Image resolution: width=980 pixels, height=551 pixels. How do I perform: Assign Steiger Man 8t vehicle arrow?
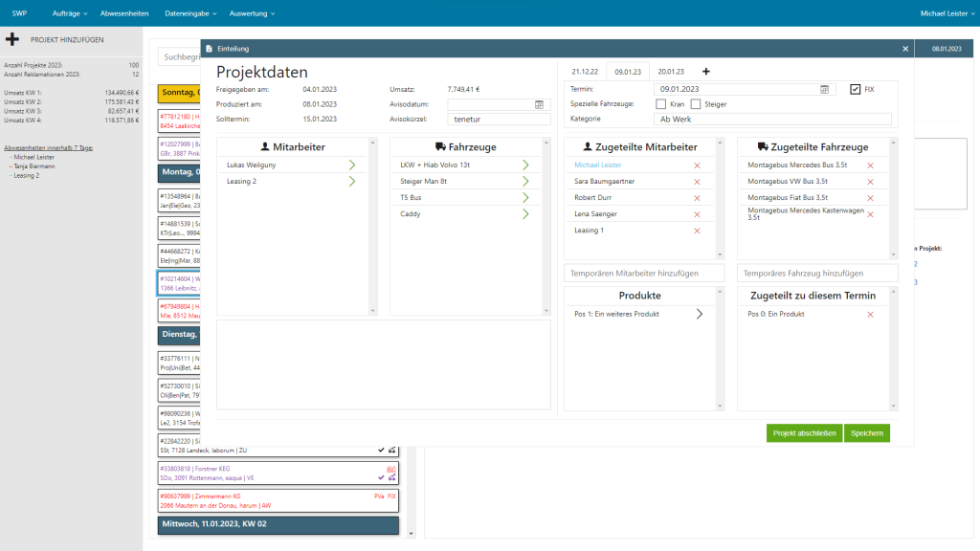coord(525,182)
